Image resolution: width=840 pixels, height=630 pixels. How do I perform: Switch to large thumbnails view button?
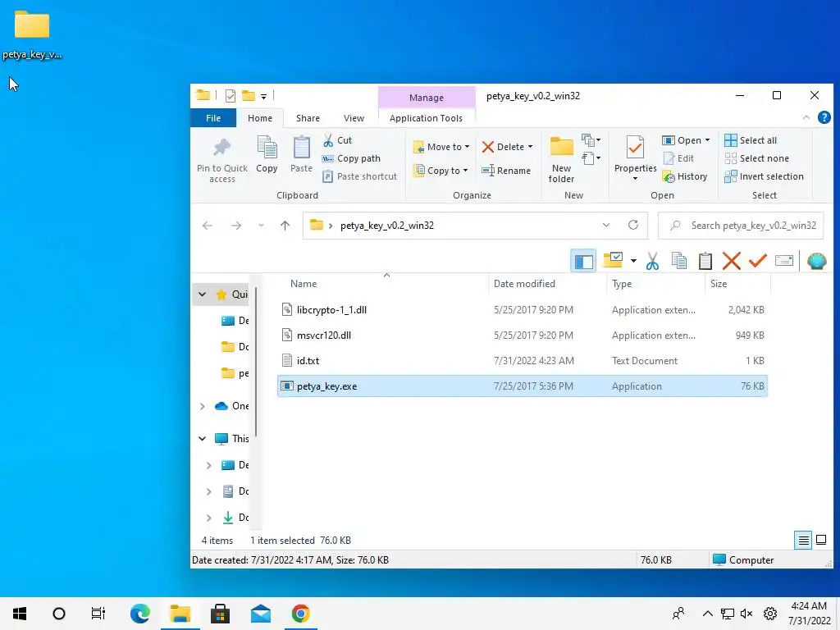(x=820, y=540)
